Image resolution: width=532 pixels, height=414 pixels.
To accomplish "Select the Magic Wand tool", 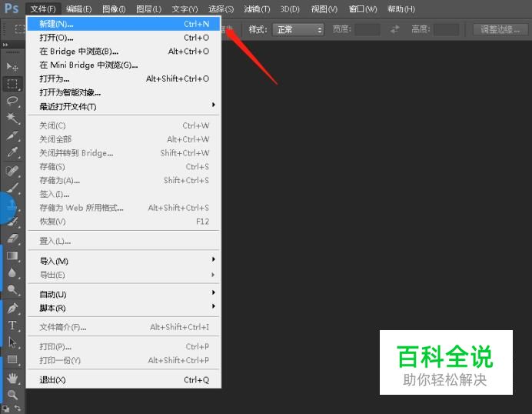I will (x=12, y=119).
